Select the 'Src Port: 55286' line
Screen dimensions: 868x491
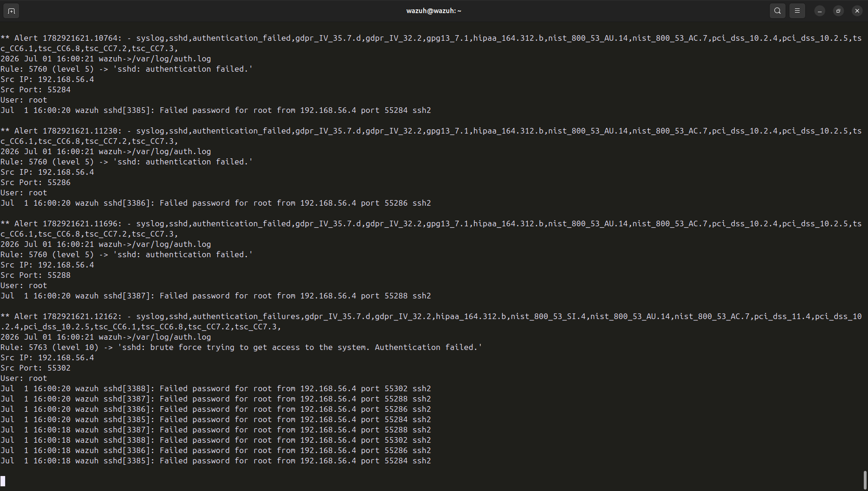click(36, 182)
